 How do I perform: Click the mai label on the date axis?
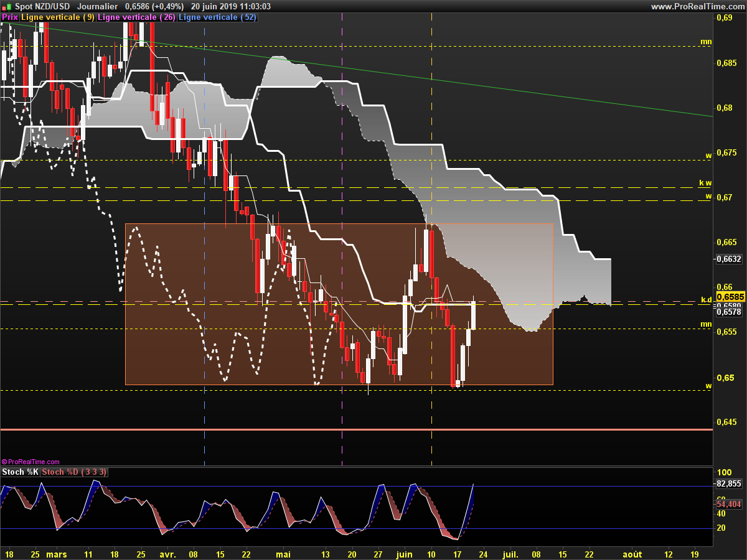coord(283,553)
